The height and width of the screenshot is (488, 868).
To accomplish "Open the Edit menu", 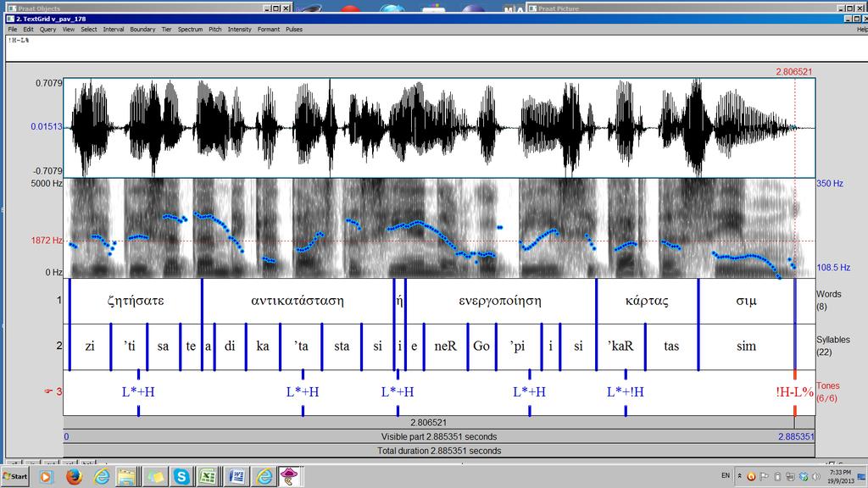I will pos(28,30).
